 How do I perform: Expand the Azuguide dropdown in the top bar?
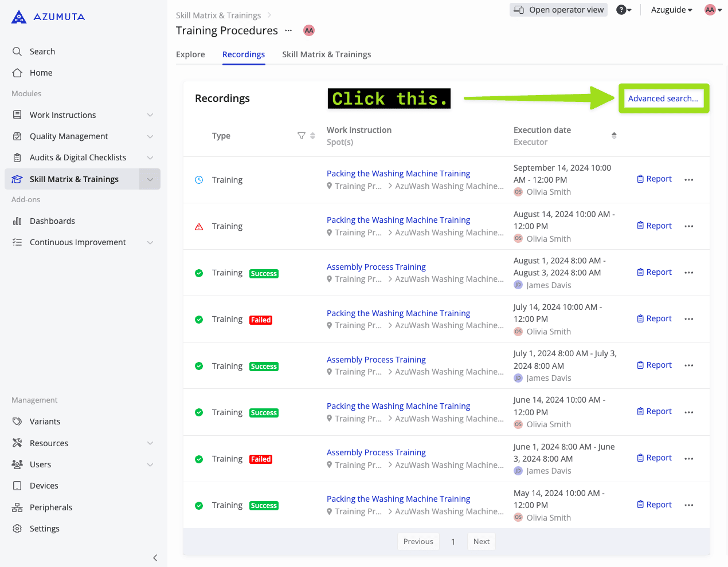[x=671, y=9]
